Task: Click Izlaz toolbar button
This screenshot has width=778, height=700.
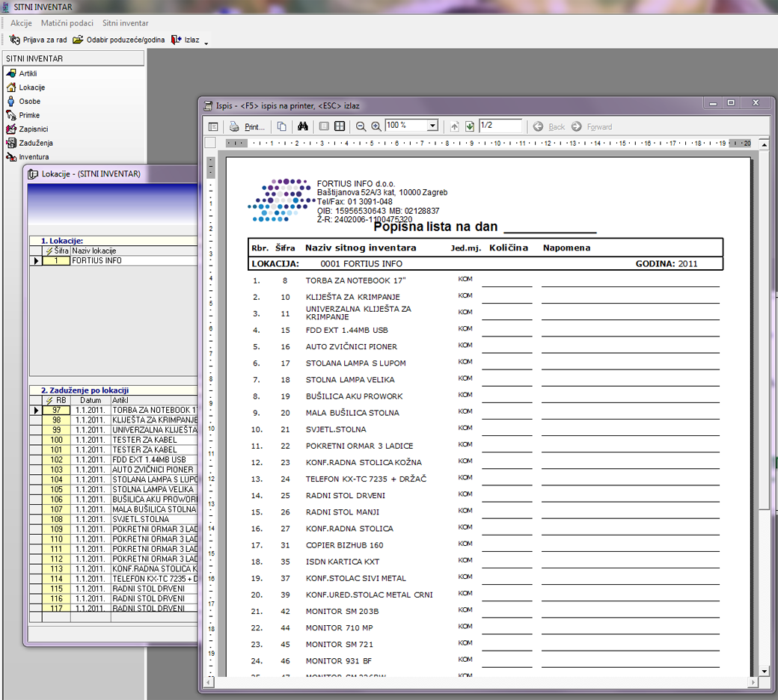Action: coord(185,40)
